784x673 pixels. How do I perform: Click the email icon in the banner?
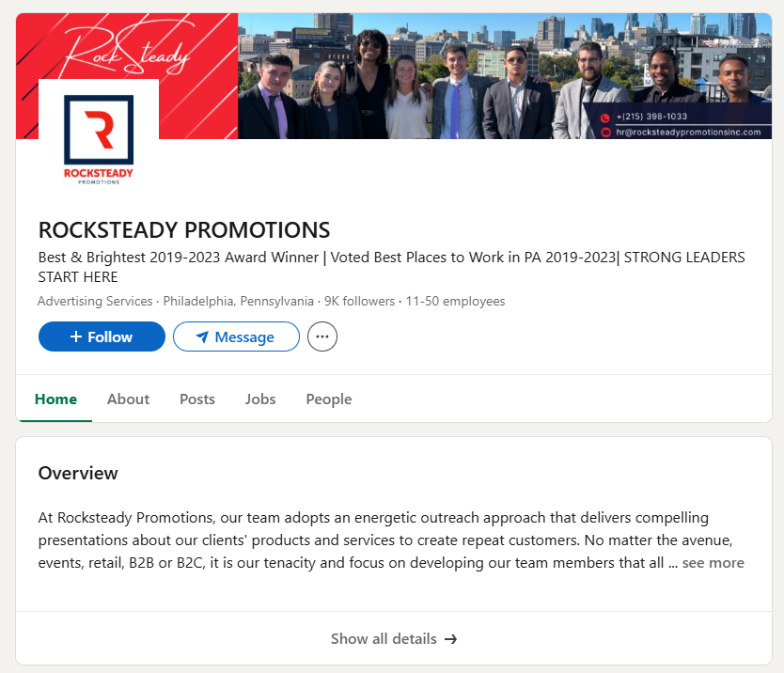point(605,133)
